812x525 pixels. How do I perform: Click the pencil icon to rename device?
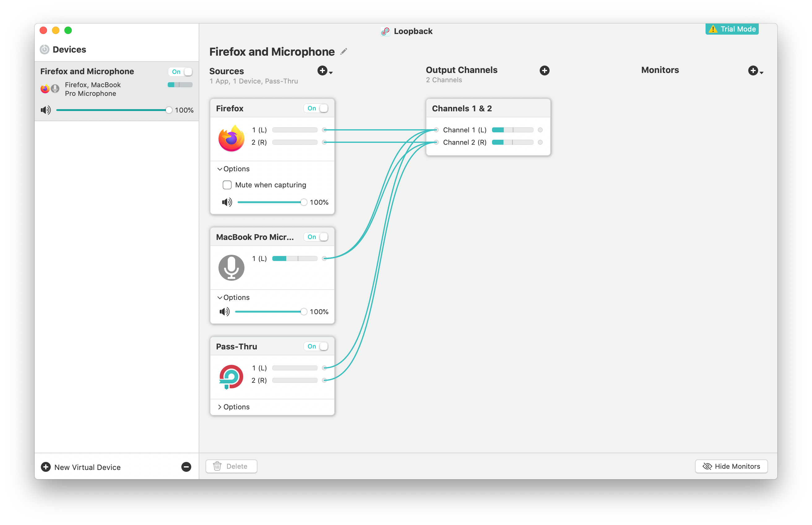click(x=343, y=51)
